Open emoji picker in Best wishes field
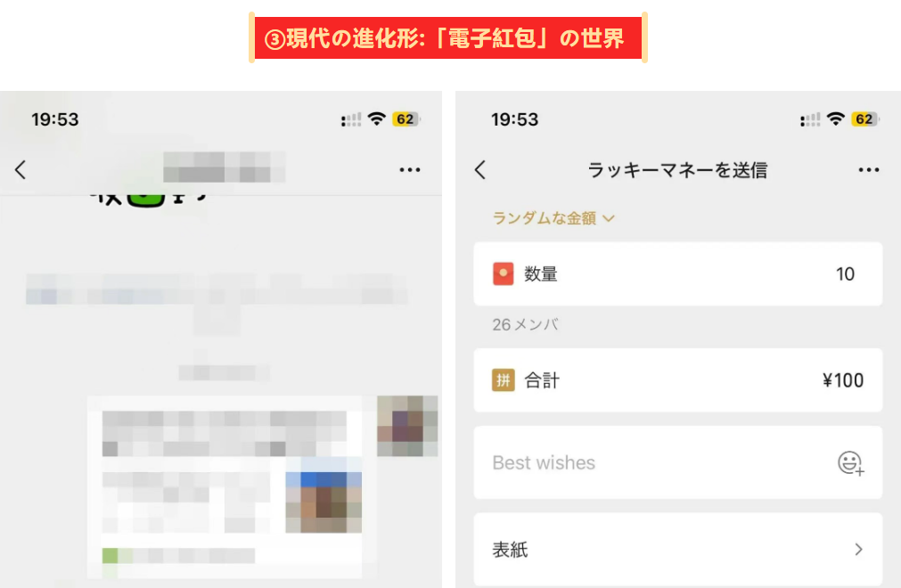 (851, 462)
